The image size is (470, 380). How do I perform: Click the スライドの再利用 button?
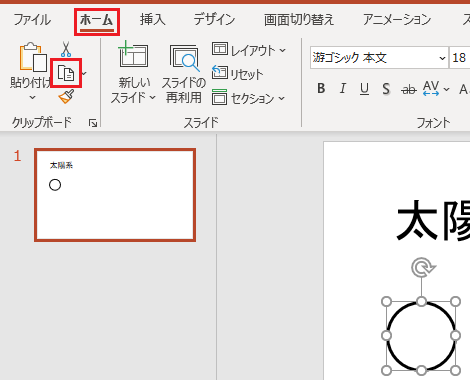(x=184, y=74)
